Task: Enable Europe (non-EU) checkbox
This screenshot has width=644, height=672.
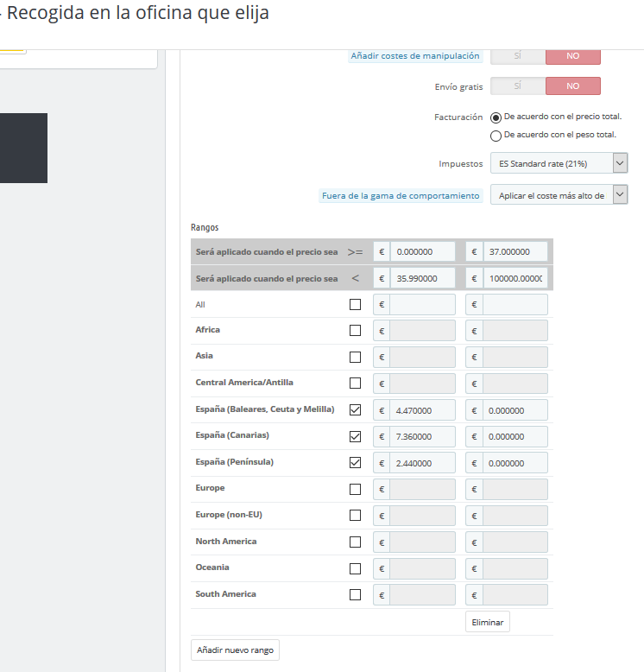Action: click(355, 515)
